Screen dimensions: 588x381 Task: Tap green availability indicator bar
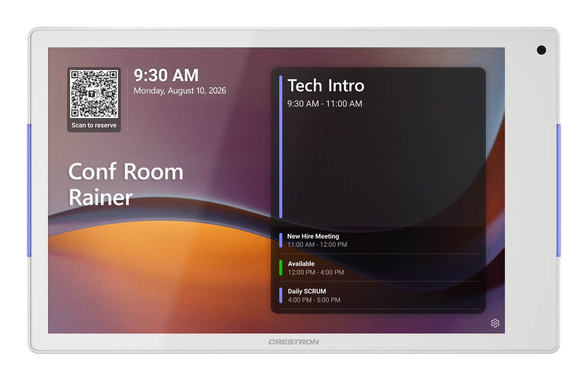click(x=281, y=268)
